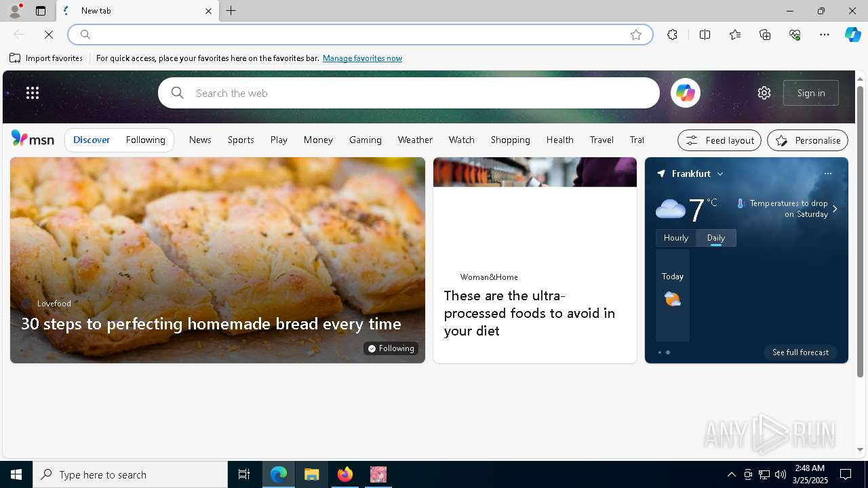Open the browser profile icon
The image size is (868, 488).
point(14,11)
